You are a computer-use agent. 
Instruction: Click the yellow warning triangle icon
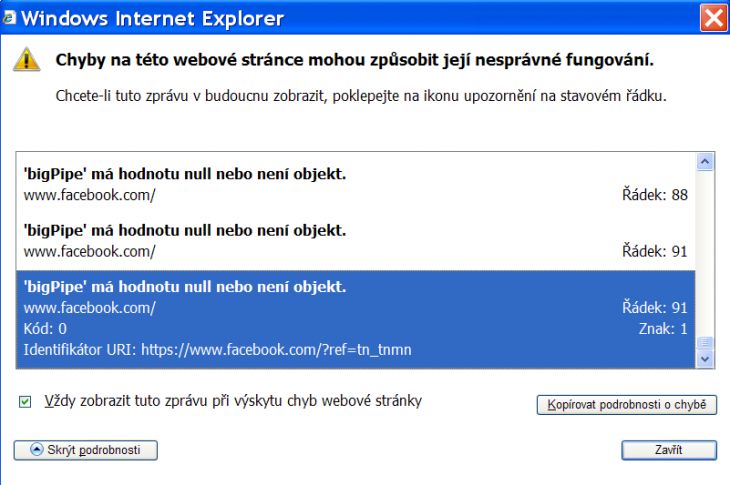[27, 59]
